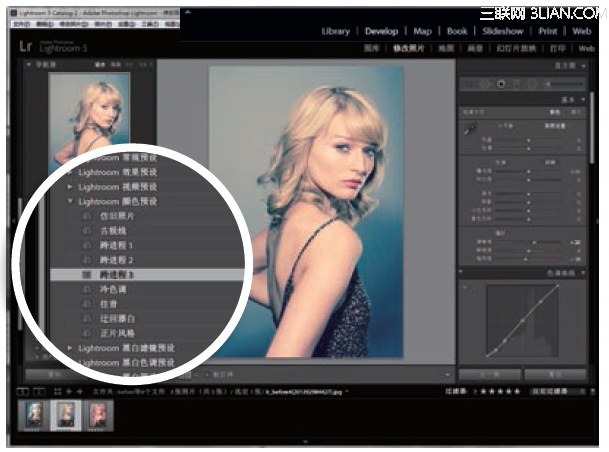Select the Adjustment Brush tool
Image resolution: width=609 pixels, height=452 pixels.
tap(564, 84)
